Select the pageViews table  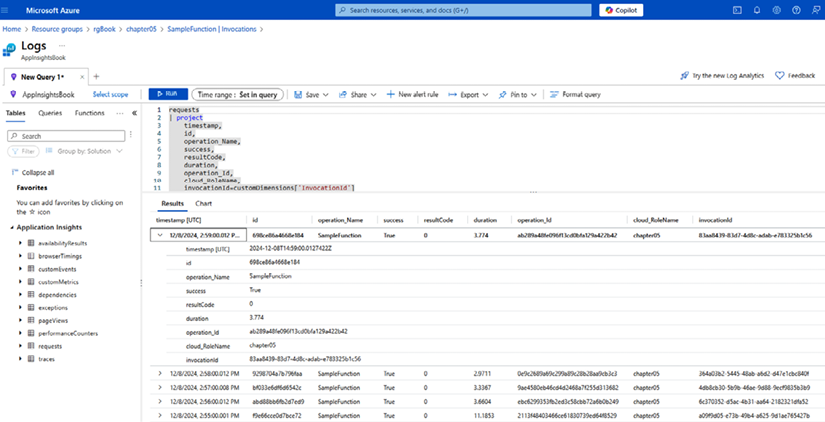(x=53, y=320)
